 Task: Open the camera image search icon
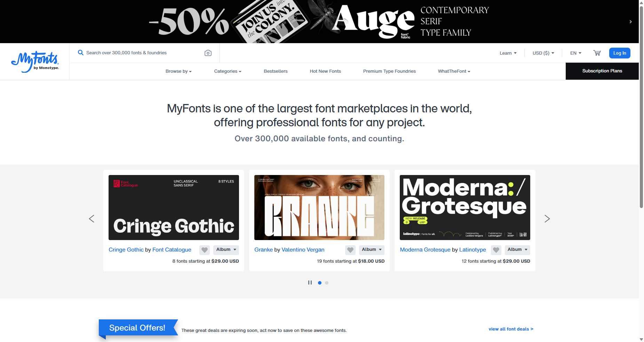coord(208,53)
